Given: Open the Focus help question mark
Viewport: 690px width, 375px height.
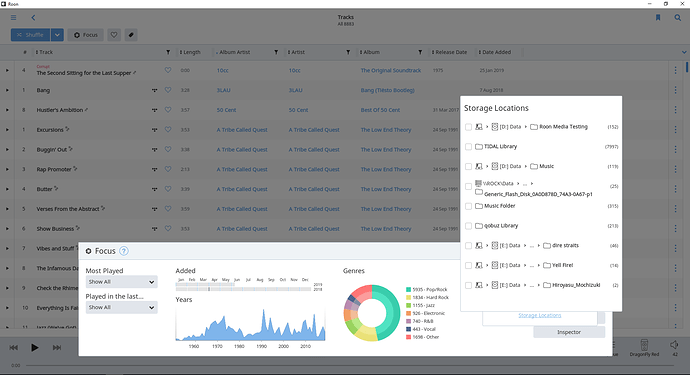Looking at the screenshot, I should (124, 251).
